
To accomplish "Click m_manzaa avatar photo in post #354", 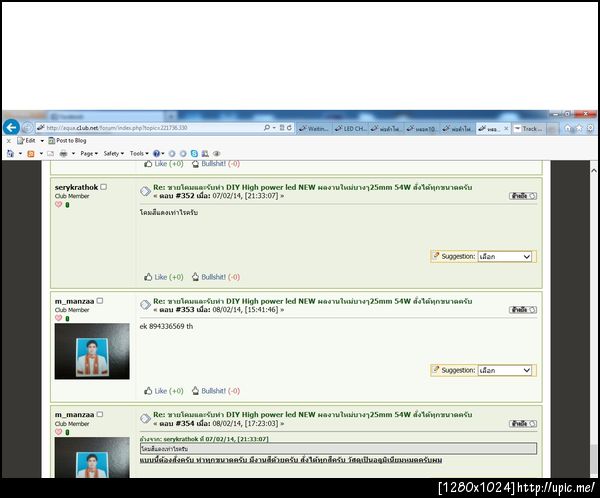I will point(92,457).
